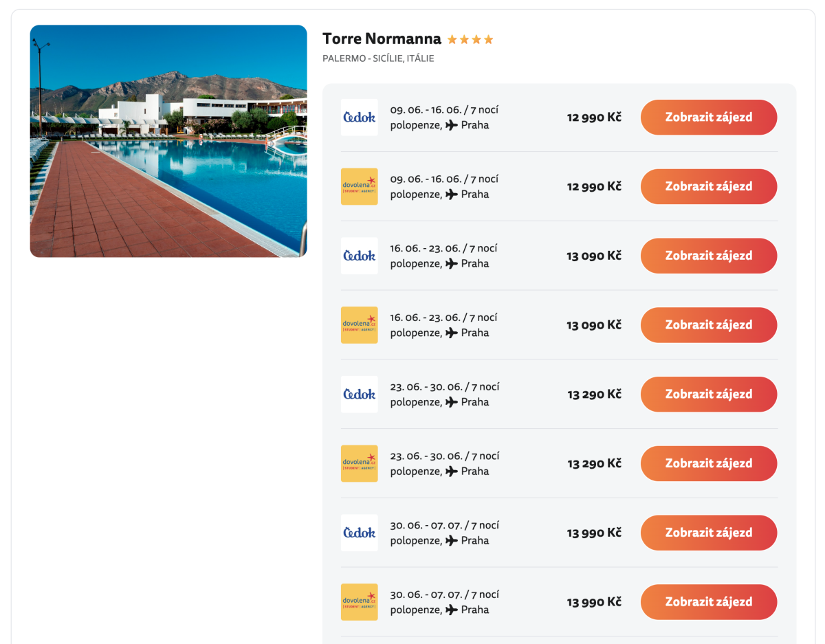The width and height of the screenshot is (825, 644).
Task: Click the dovolena.cz logo for the 30. 06. departure
Action: point(359,602)
